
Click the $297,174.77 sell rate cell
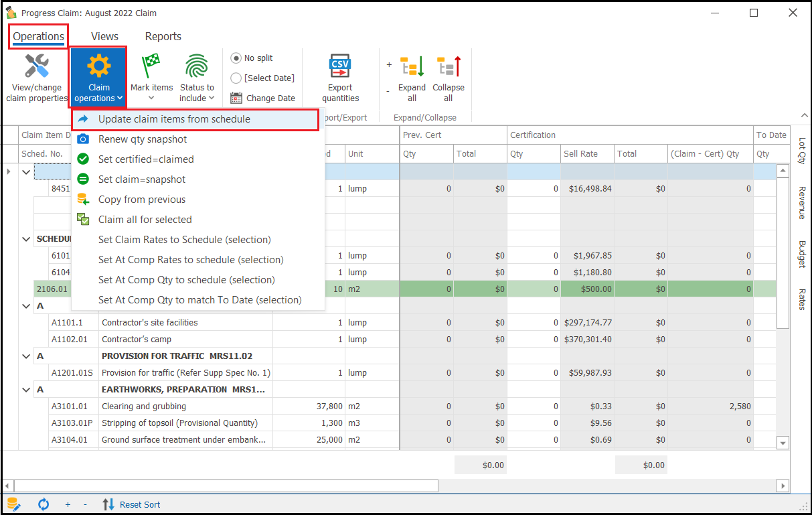point(587,322)
